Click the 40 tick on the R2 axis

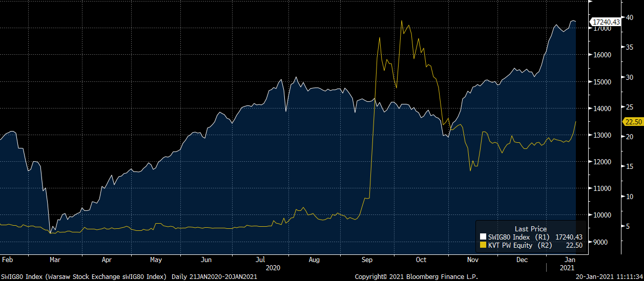pos(630,17)
